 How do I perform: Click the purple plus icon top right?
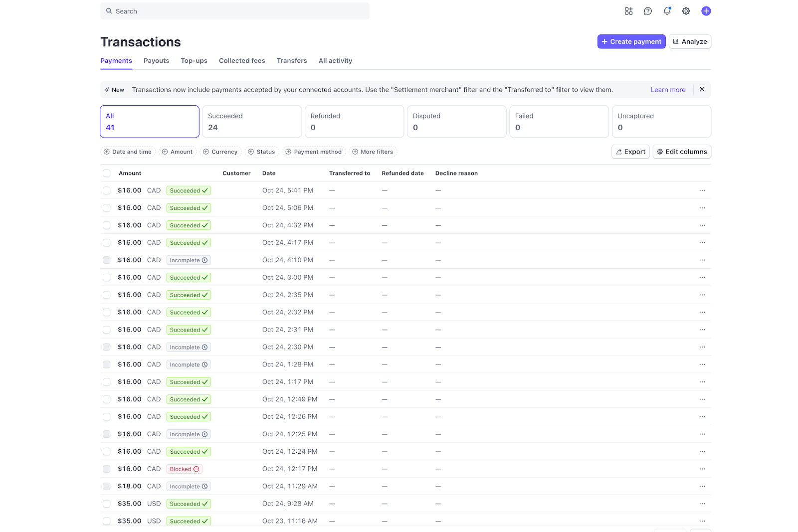coord(706,10)
